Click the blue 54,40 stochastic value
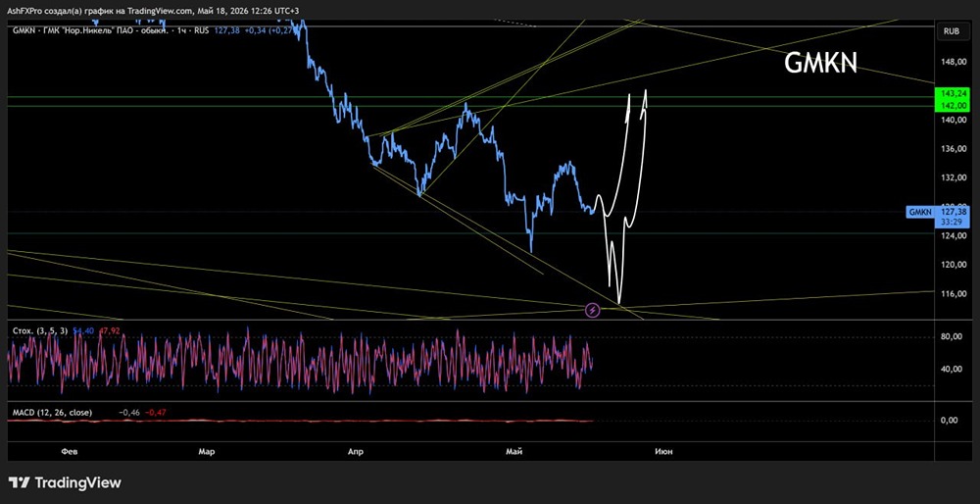This screenshot has height=504, width=980. click(81, 330)
